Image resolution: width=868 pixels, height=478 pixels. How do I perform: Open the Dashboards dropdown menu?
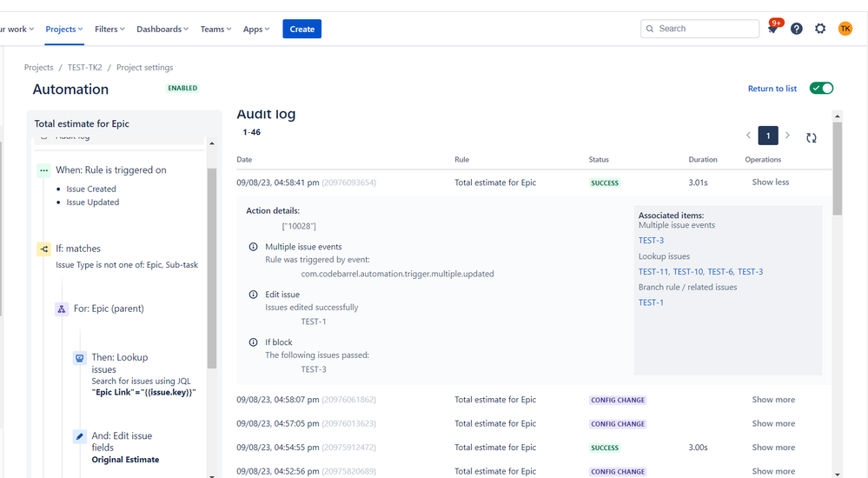pyautogui.click(x=162, y=29)
